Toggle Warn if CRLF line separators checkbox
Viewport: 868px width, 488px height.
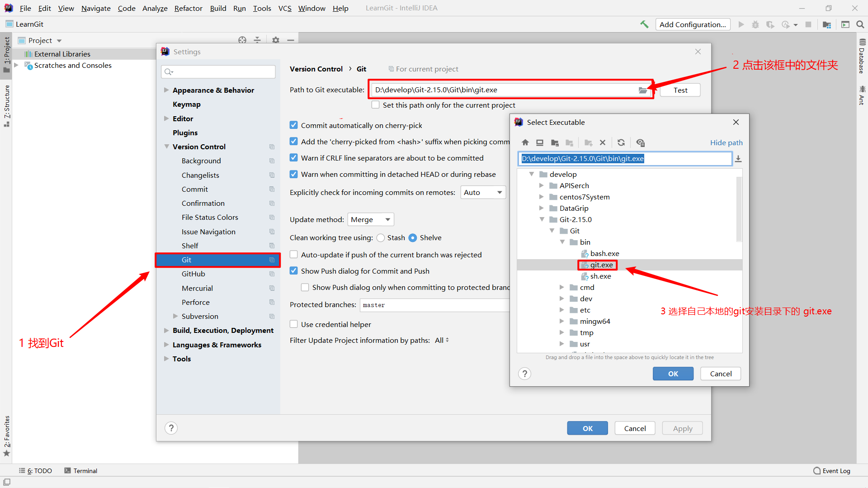pyautogui.click(x=294, y=158)
